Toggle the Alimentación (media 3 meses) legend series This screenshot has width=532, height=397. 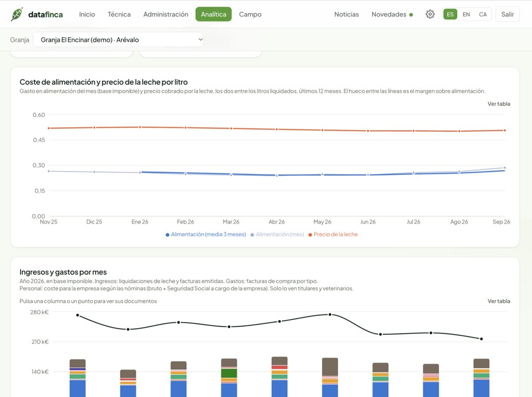(x=205, y=234)
